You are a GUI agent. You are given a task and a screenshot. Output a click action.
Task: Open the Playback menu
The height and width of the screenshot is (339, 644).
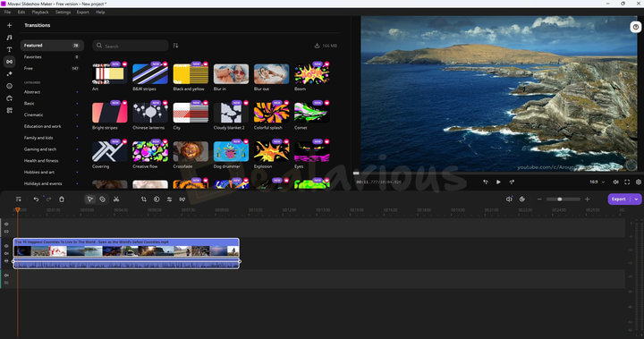(x=40, y=13)
